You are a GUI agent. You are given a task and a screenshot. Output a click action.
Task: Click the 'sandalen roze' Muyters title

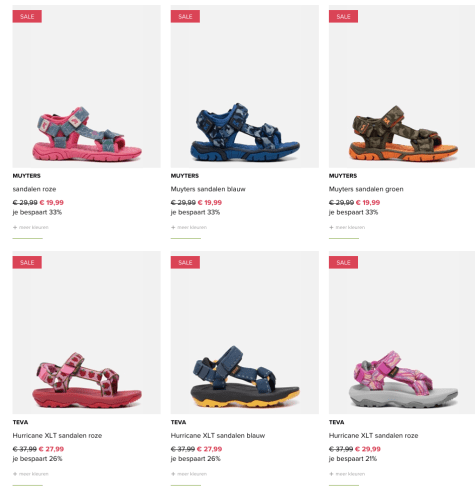tap(34, 189)
